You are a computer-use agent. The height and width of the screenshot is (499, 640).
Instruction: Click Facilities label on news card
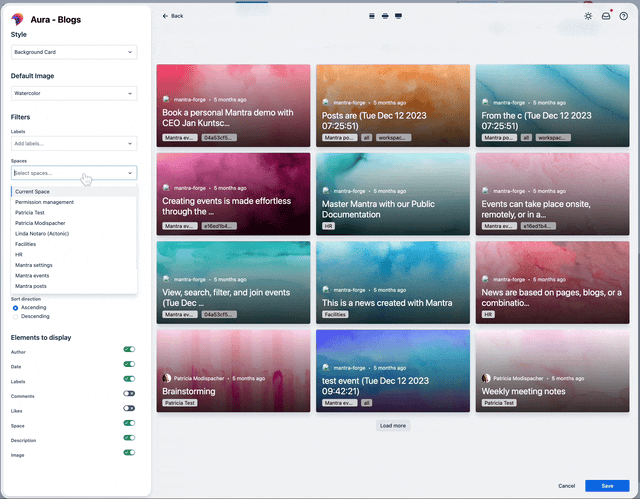pyautogui.click(x=335, y=315)
